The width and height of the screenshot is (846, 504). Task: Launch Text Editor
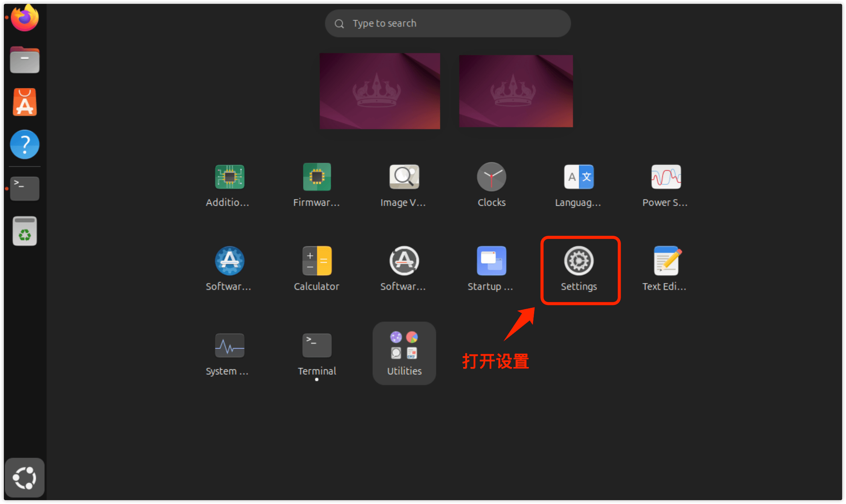pyautogui.click(x=666, y=261)
